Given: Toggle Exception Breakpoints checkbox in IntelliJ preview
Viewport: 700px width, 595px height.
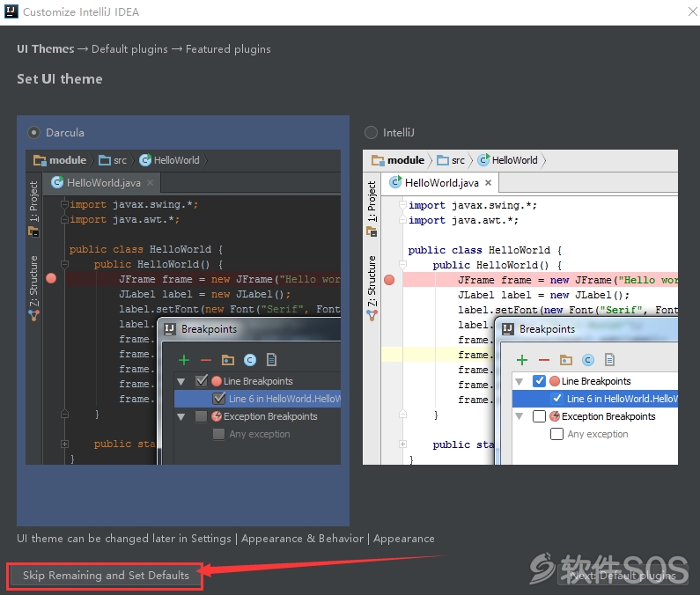Looking at the screenshot, I should [539, 416].
